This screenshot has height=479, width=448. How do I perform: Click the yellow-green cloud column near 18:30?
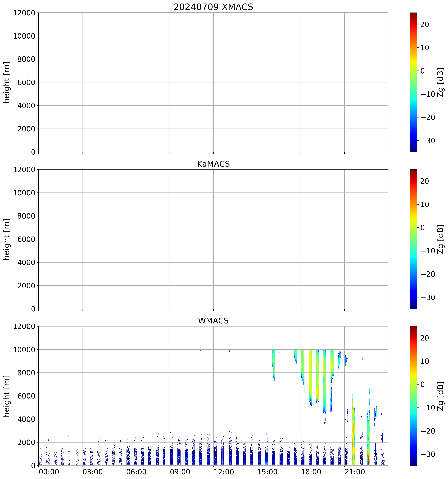pos(310,376)
